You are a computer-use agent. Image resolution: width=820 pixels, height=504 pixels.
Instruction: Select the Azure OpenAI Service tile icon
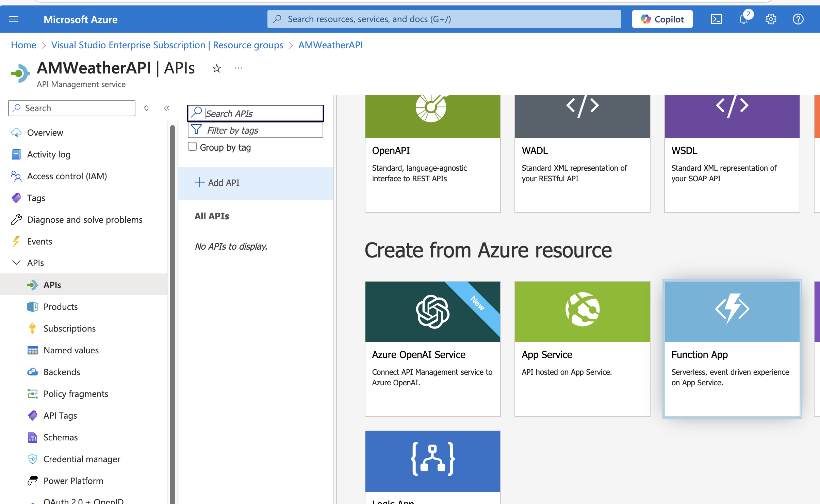click(432, 312)
